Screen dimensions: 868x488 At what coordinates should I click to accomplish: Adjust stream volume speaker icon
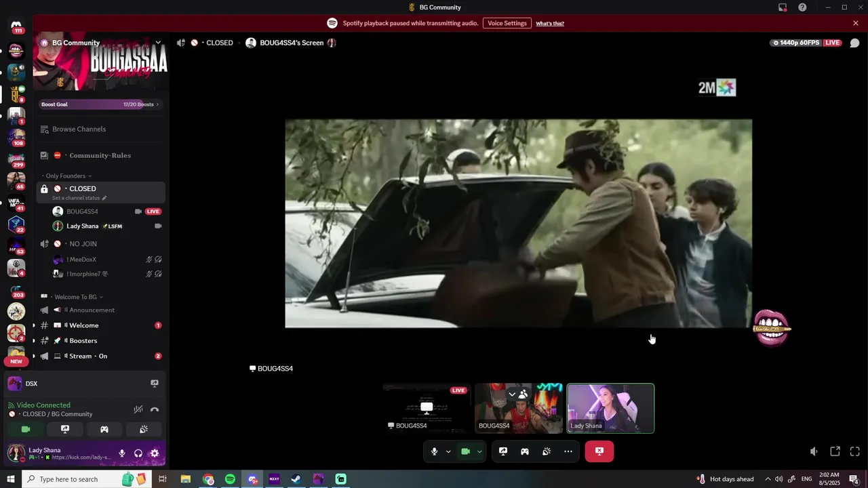click(x=814, y=451)
